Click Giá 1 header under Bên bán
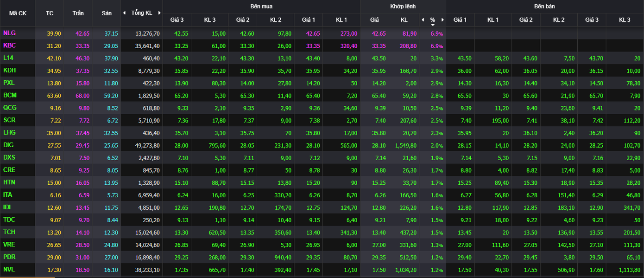Screen dimensions: 644x278 (x=460, y=20)
